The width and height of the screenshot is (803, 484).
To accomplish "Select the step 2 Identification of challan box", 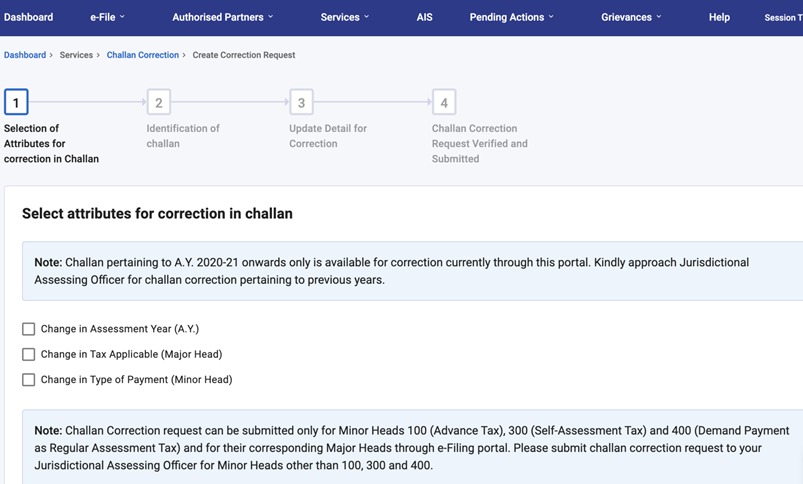I will pyautogui.click(x=158, y=102).
